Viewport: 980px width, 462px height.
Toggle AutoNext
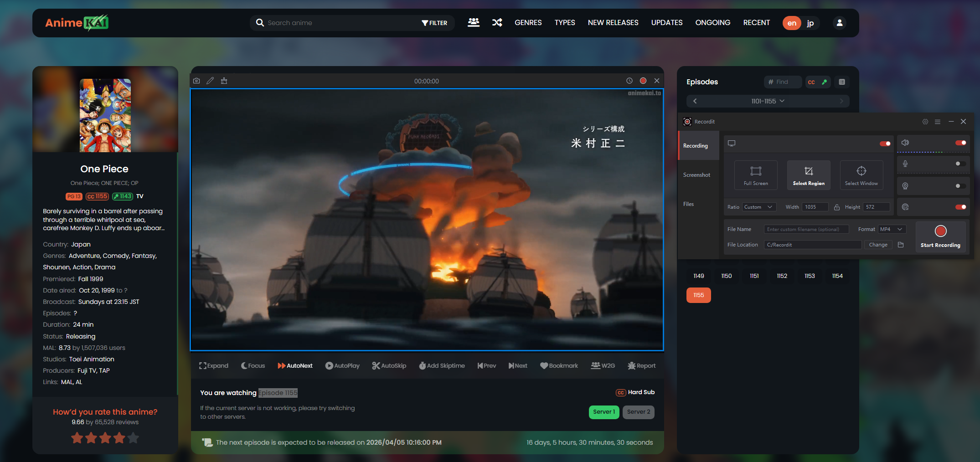pos(295,366)
